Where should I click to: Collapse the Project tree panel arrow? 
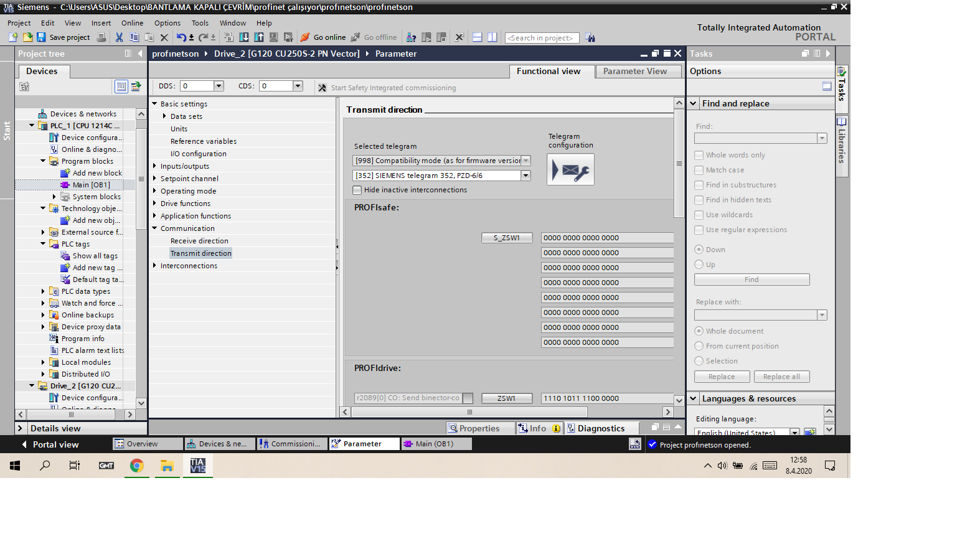tap(140, 54)
